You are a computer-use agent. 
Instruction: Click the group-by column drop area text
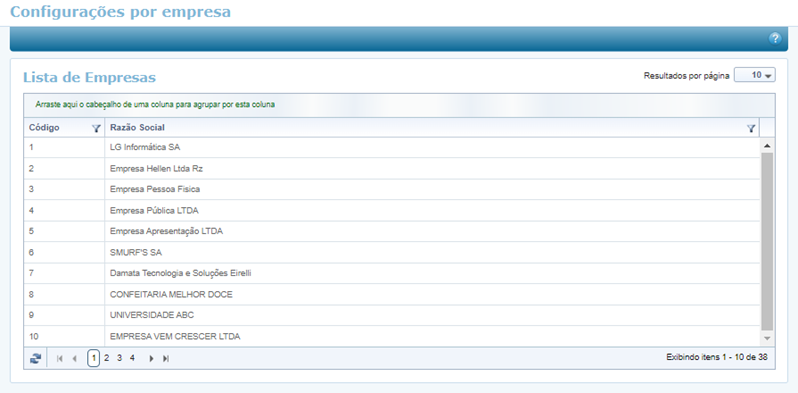click(155, 104)
